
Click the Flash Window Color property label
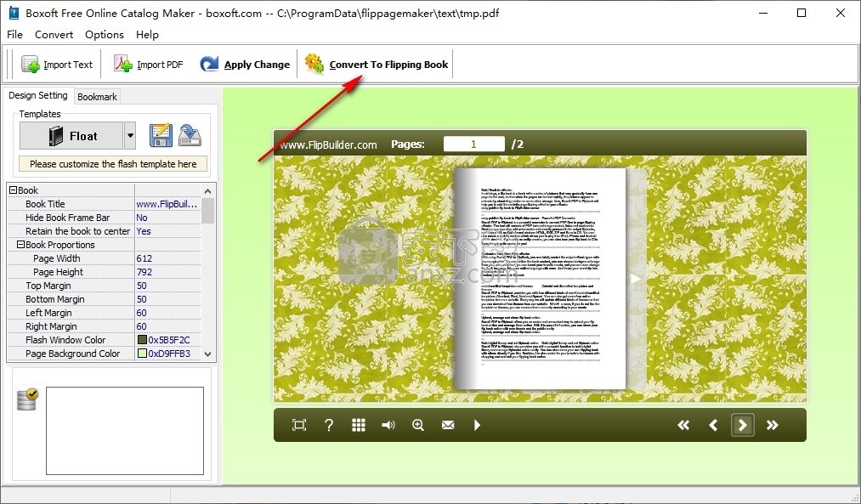pyautogui.click(x=65, y=341)
